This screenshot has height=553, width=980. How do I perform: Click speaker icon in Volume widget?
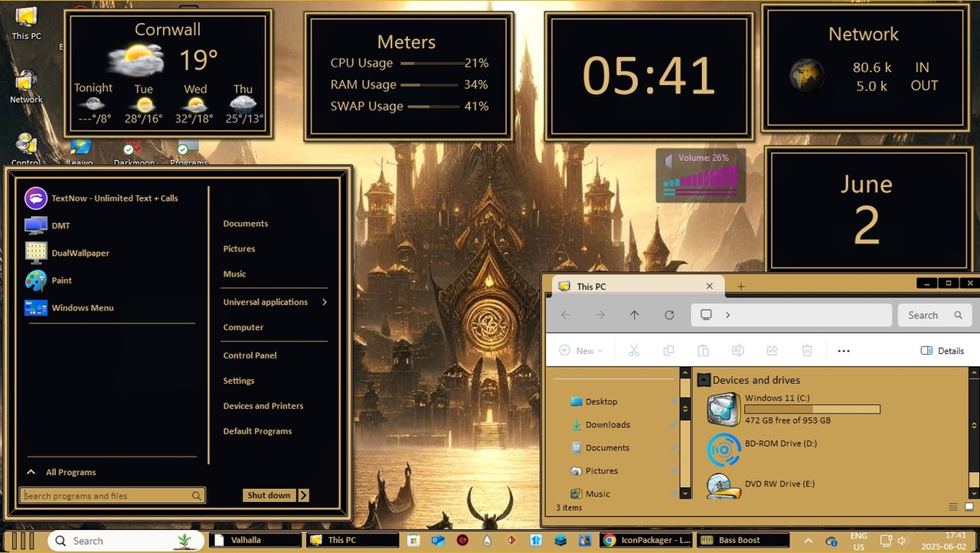[668, 162]
